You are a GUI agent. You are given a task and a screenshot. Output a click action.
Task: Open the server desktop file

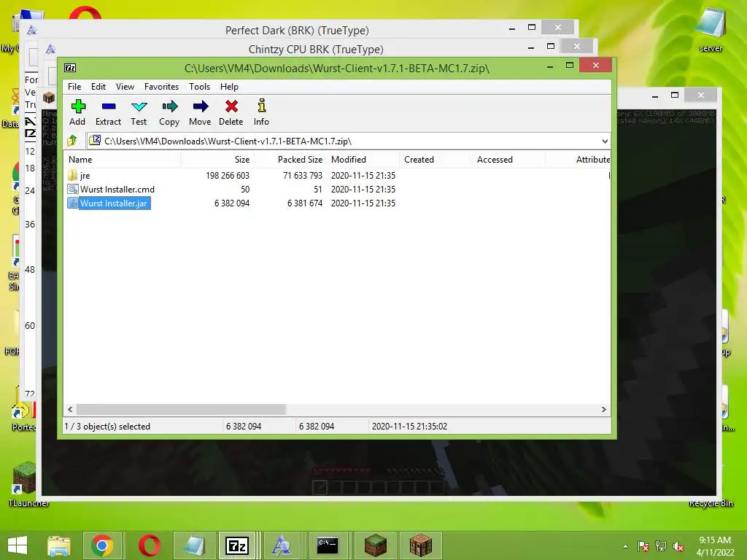click(711, 30)
